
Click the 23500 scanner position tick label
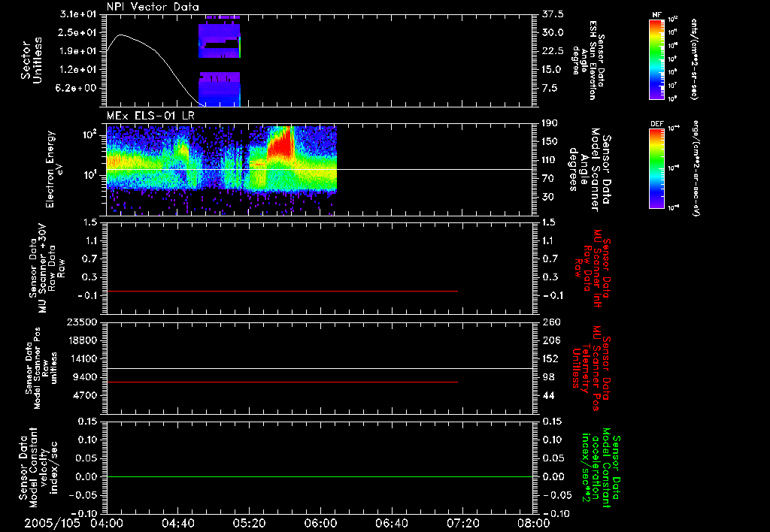click(x=81, y=322)
